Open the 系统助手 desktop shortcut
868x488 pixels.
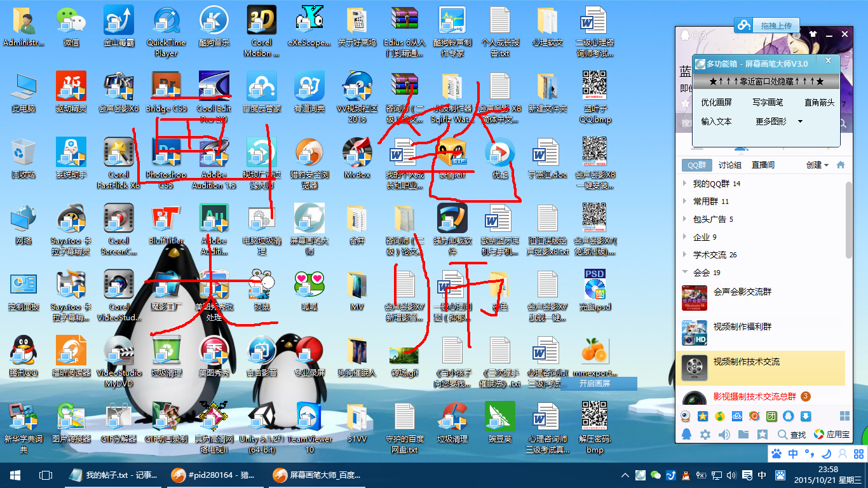71,158
